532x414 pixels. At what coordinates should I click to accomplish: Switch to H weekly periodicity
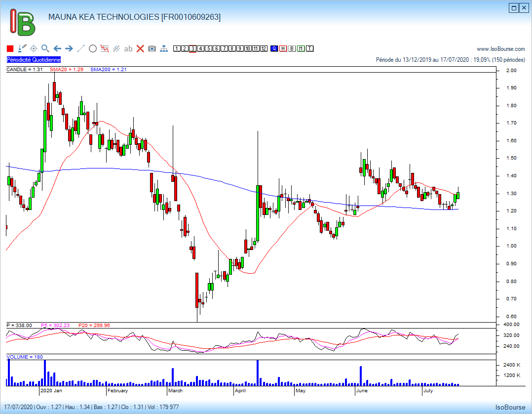click(283, 48)
